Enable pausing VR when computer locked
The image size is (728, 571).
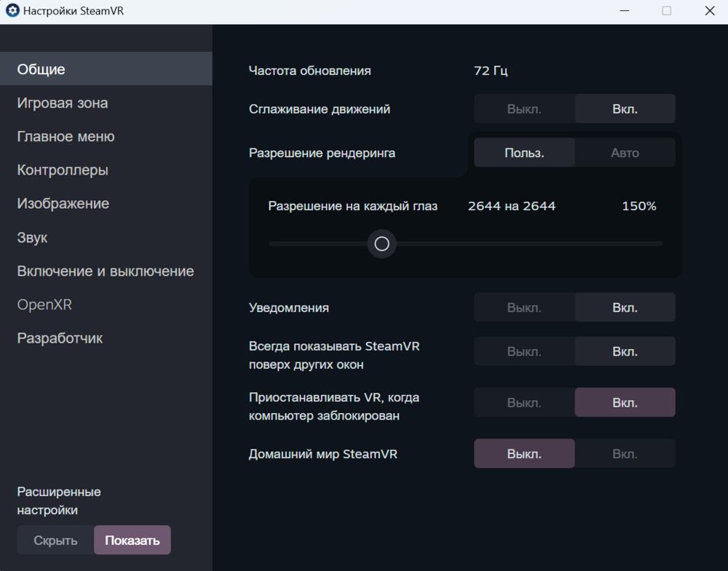click(625, 402)
